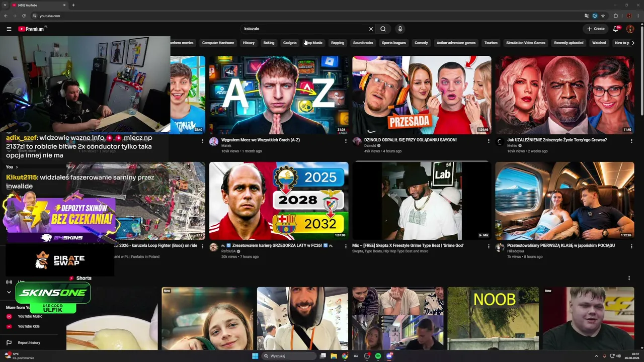
Task: Go back in browser history
Action: (6, 16)
